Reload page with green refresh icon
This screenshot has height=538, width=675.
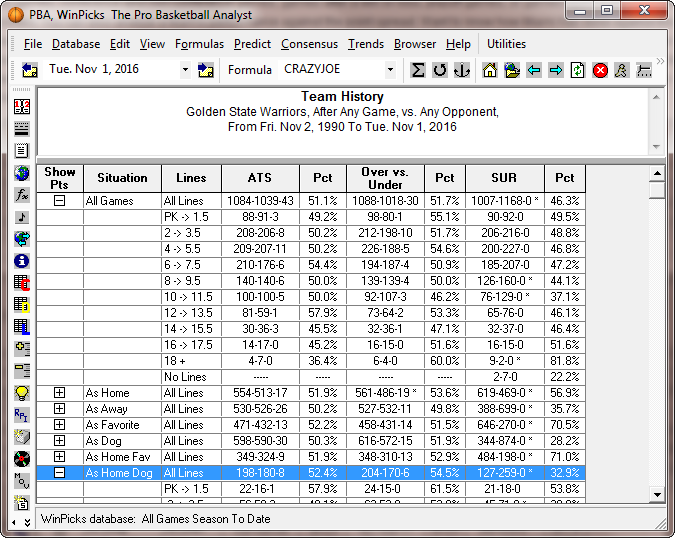(578, 70)
